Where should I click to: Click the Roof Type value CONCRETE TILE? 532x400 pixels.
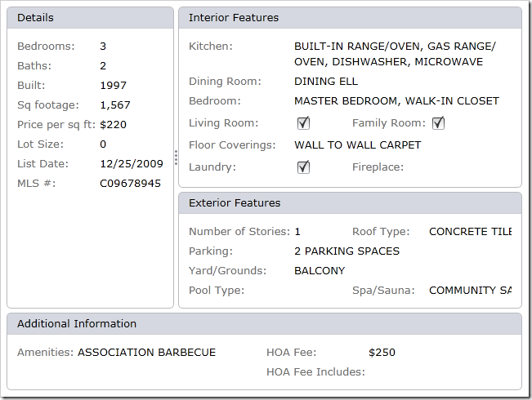[x=470, y=232]
